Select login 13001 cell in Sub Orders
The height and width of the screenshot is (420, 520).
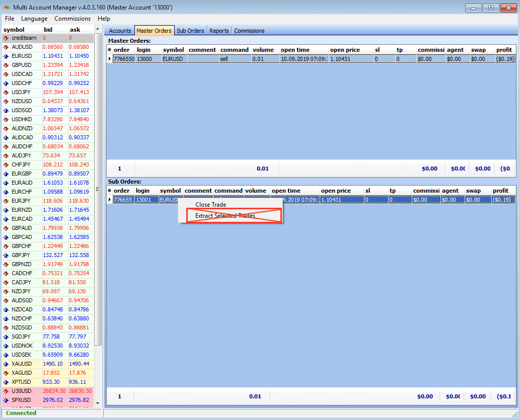[x=146, y=200]
